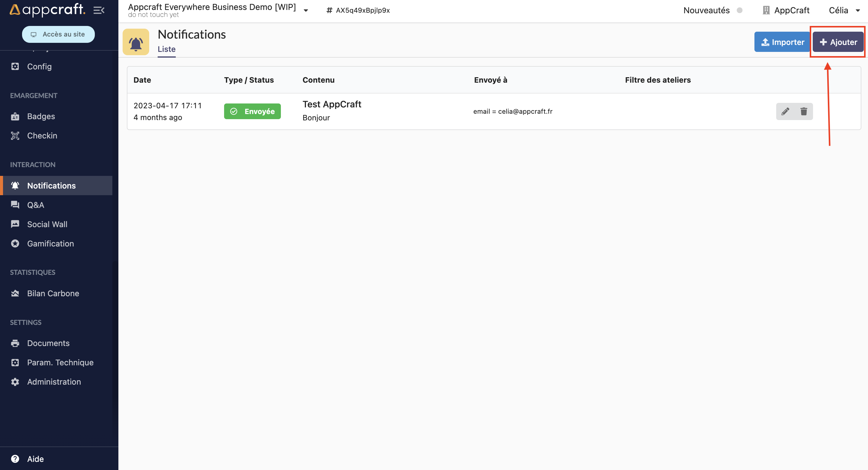Click the edit pencil icon on notification row
Viewport: 868px width, 470px height.
click(785, 111)
